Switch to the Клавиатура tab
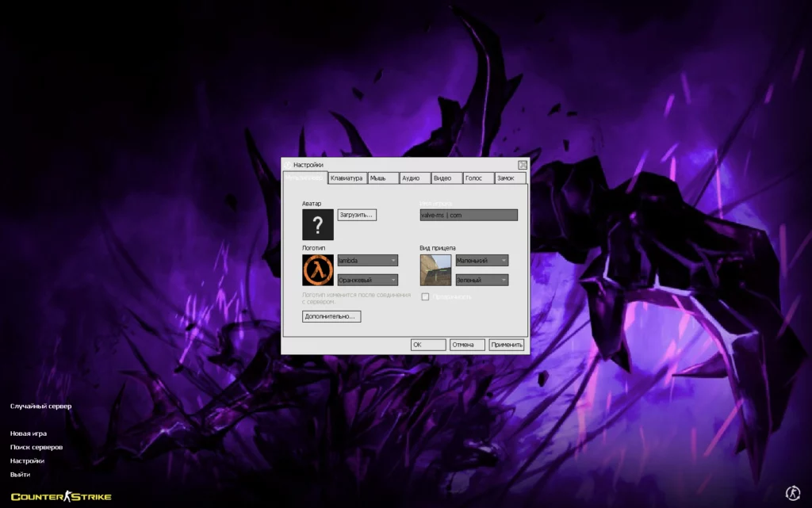The height and width of the screenshot is (508, 812). pos(349,178)
